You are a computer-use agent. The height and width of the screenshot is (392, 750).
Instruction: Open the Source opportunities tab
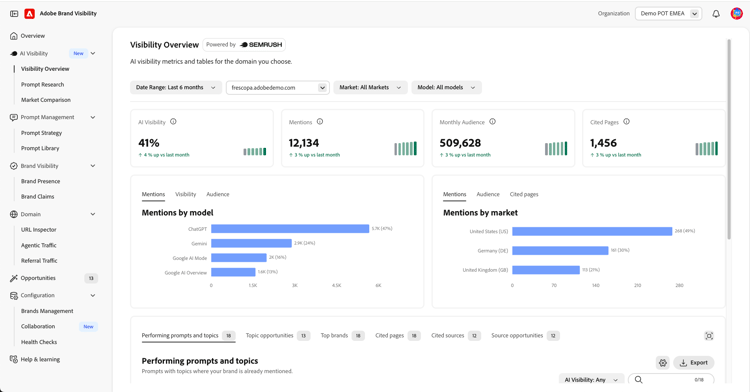[x=525, y=336]
